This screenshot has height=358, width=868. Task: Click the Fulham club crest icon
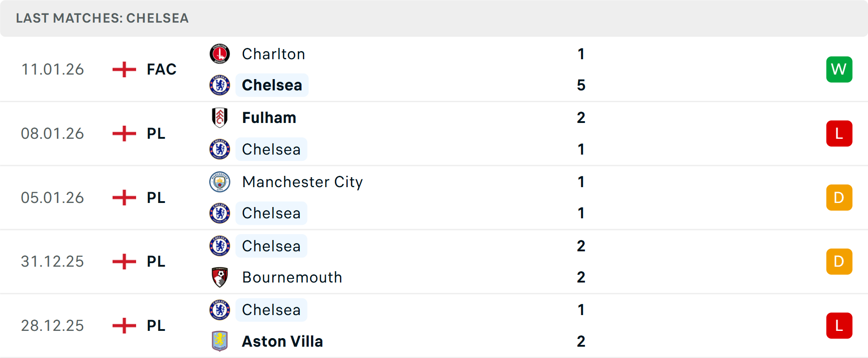pos(220,118)
